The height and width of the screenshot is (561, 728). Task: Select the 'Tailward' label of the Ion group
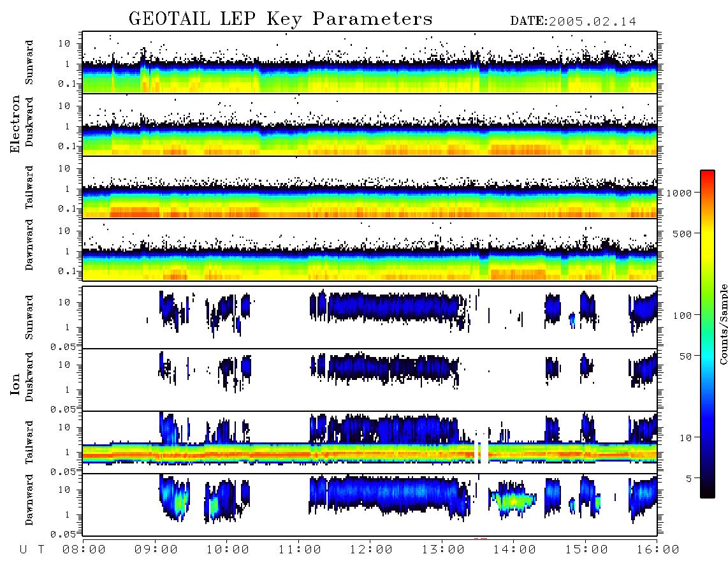(29, 442)
